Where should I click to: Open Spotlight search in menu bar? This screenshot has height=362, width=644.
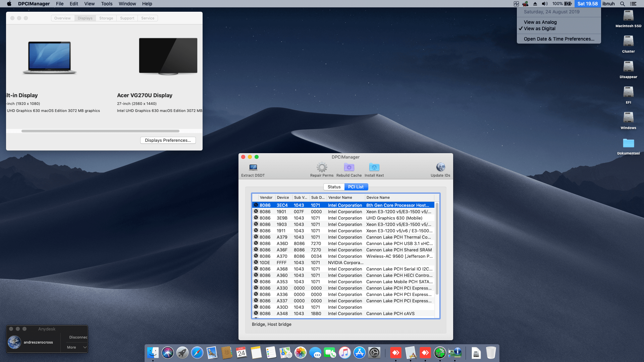click(623, 4)
